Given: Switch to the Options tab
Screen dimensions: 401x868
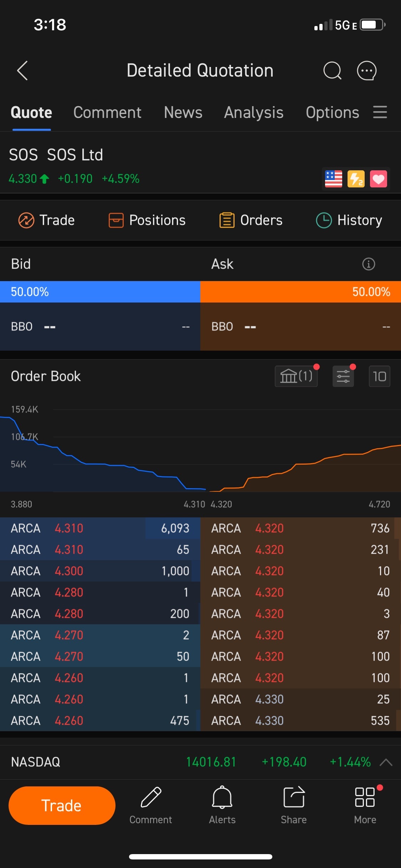Looking at the screenshot, I should 333,113.
